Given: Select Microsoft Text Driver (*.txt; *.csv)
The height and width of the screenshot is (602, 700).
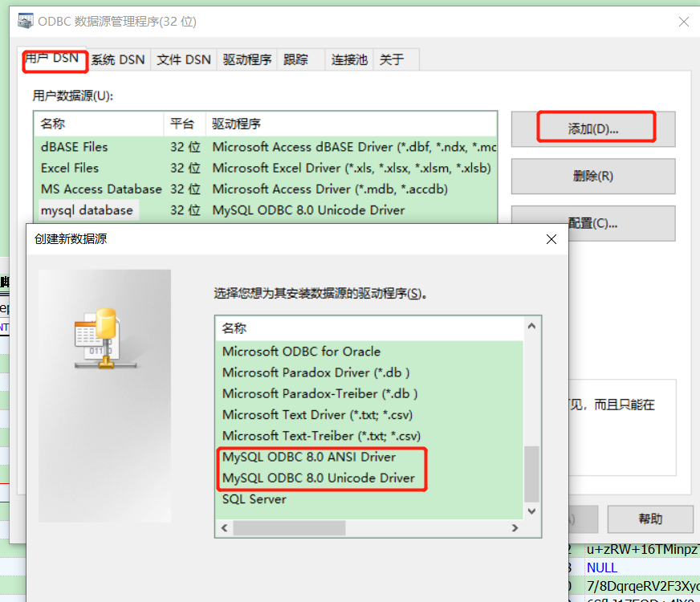Looking at the screenshot, I should 316,414.
